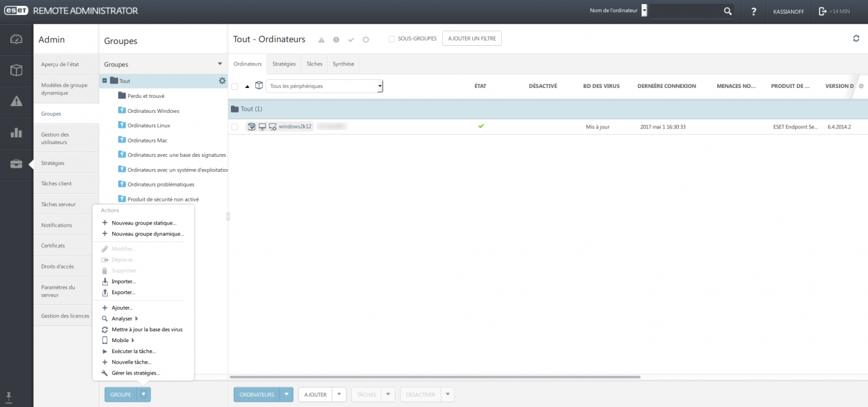
Task: Open the Threats warning triangle in sidebar
Action: point(16,102)
